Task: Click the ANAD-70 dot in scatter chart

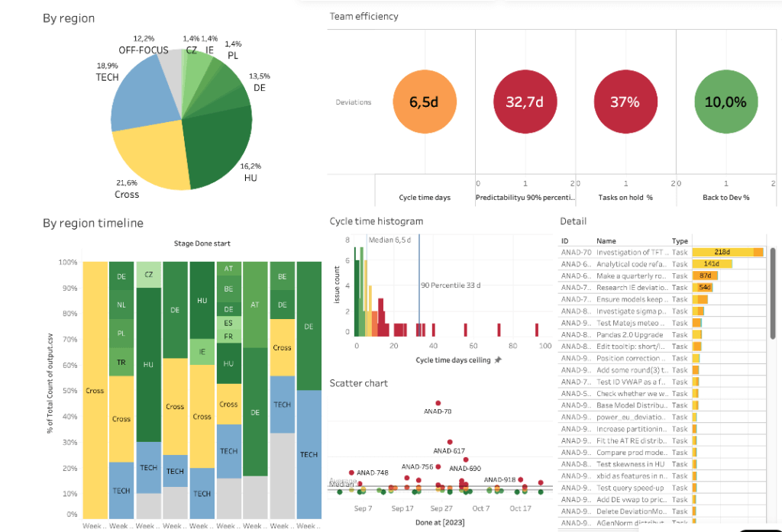Action: click(x=438, y=403)
